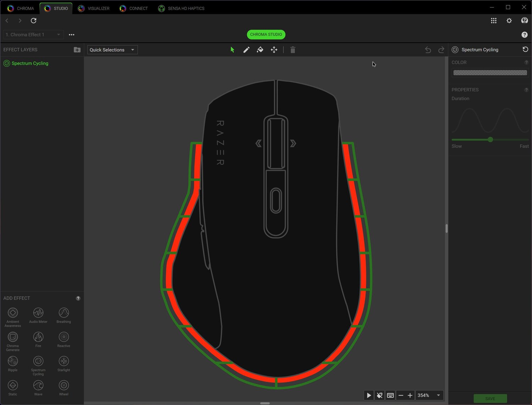
Task: Add the Ambient Awareness effect
Action: (13, 317)
